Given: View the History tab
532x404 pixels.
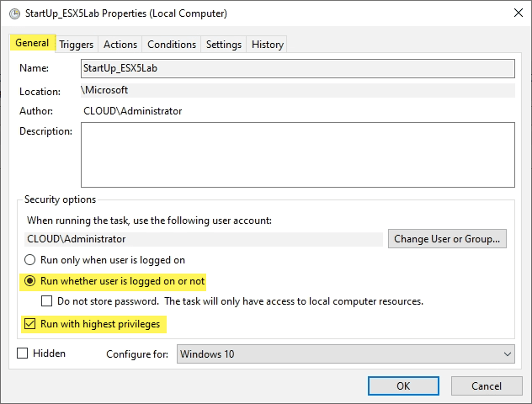Looking at the screenshot, I should (268, 45).
